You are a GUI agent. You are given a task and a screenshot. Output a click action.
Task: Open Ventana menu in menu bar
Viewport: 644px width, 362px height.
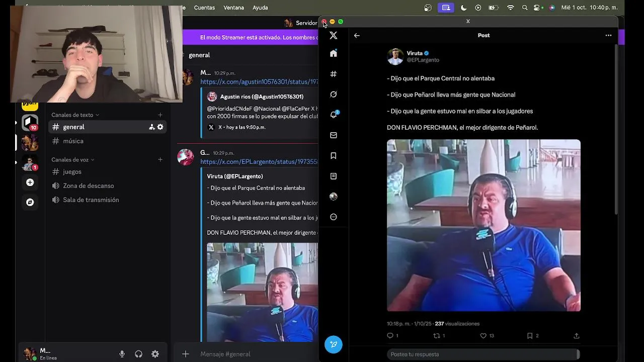point(233,8)
